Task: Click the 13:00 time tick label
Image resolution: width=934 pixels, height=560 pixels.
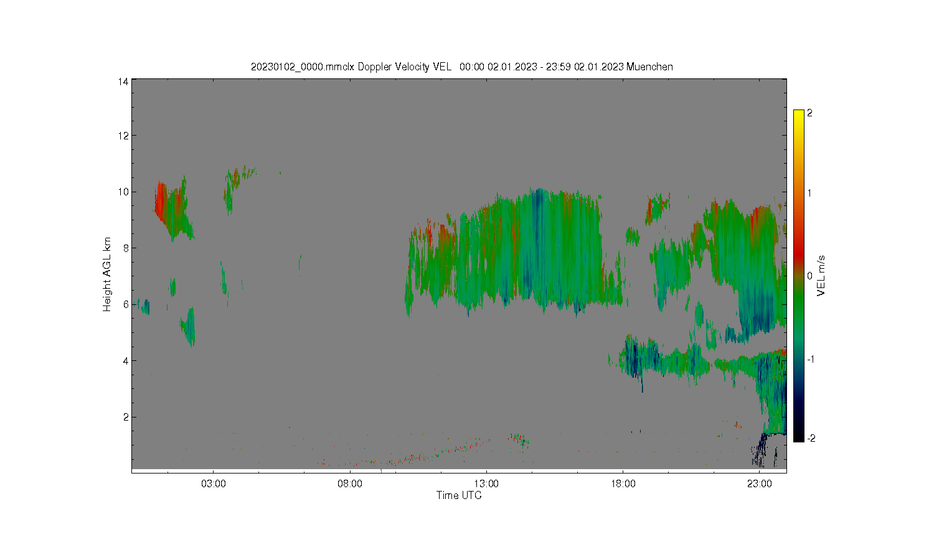Action: click(x=486, y=483)
